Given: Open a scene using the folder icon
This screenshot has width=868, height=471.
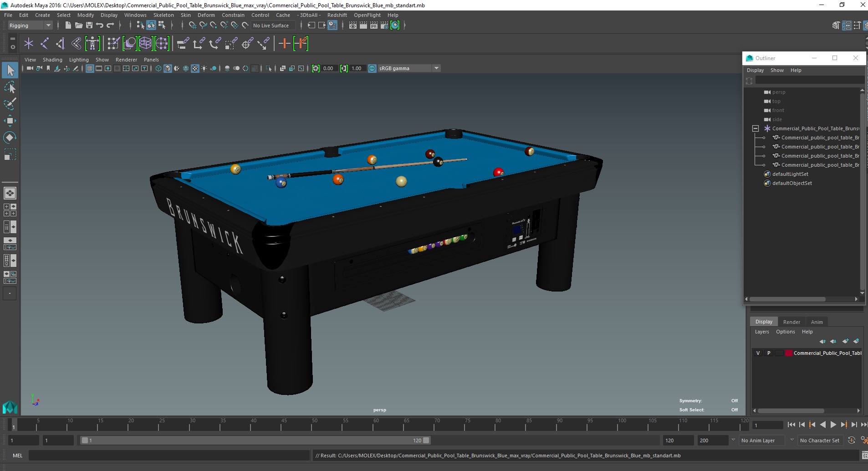Looking at the screenshot, I should click(x=78, y=26).
